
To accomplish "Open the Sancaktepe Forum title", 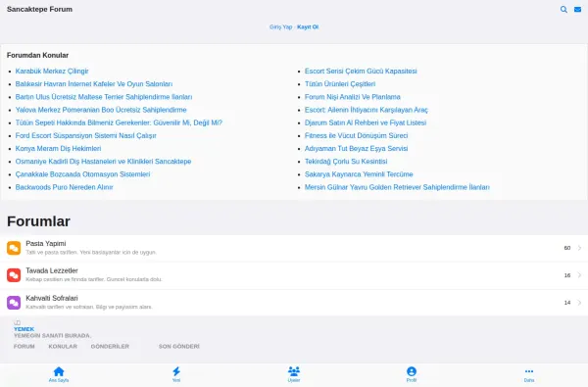I will coord(39,10).
